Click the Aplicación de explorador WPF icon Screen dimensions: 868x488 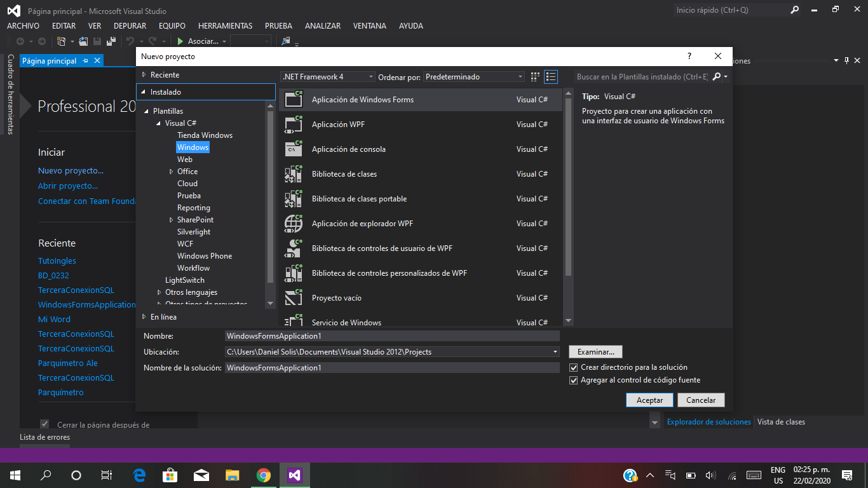pyautogui.click(x=294, y=224)
